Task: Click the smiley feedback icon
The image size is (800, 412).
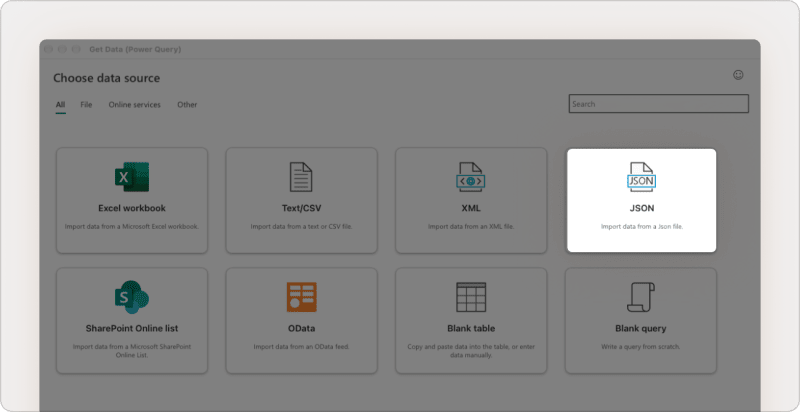Action: point(738,75)
